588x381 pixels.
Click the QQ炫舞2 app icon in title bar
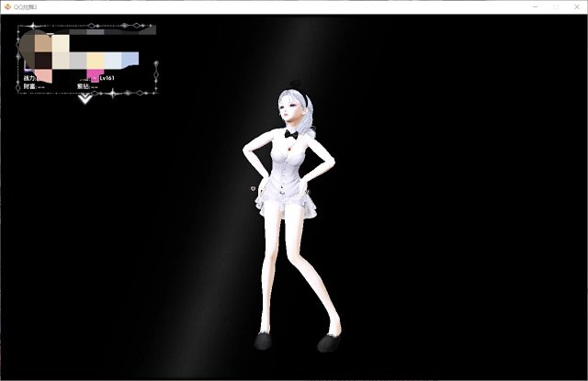tap(6, 6)
